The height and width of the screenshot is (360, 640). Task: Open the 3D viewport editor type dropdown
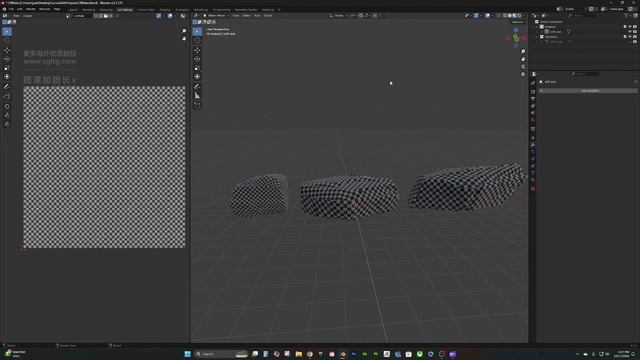(x=196, y=16)
